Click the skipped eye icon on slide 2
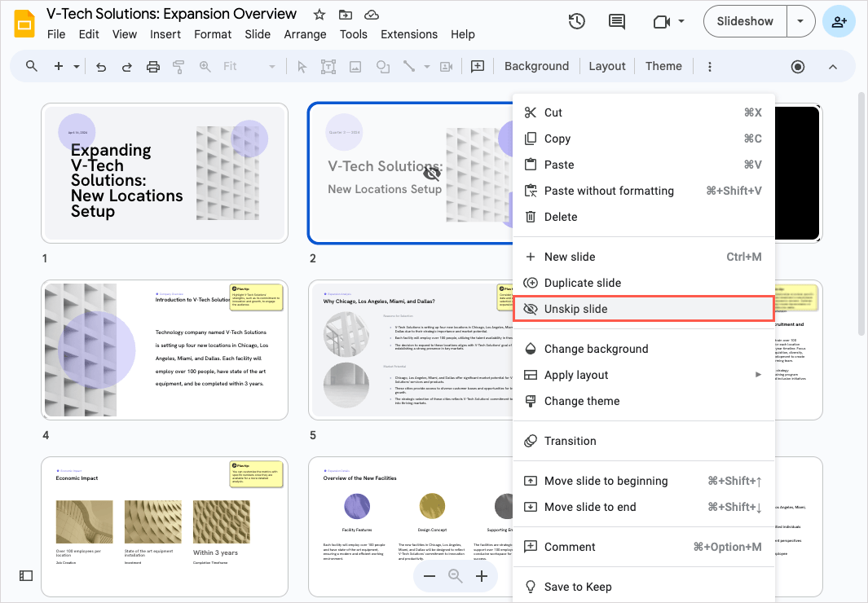 (432, 174)
